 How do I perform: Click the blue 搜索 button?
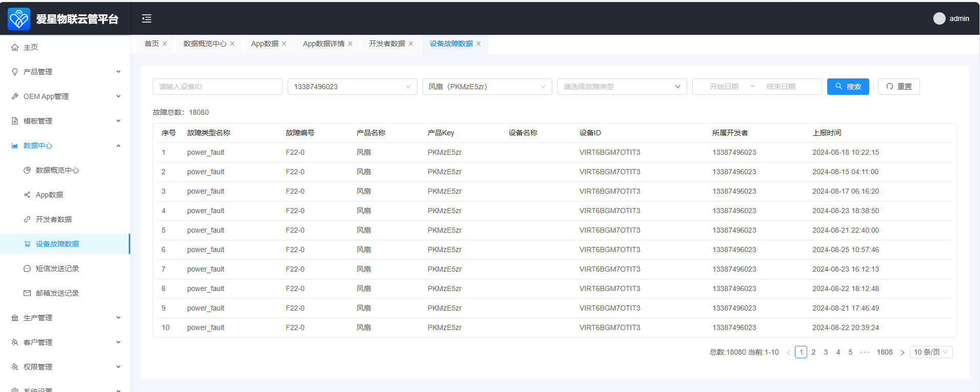pyautogui.click(x=848, y=87)
